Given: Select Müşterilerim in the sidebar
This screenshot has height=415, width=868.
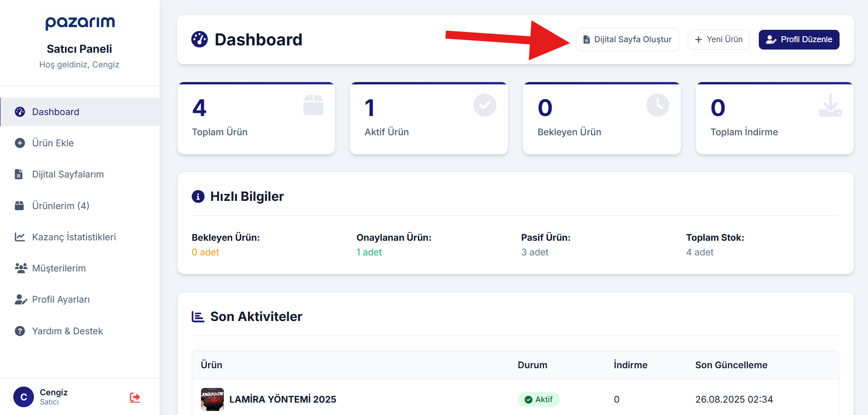Looking at the screenshot, I should click(x=59, y=268).
